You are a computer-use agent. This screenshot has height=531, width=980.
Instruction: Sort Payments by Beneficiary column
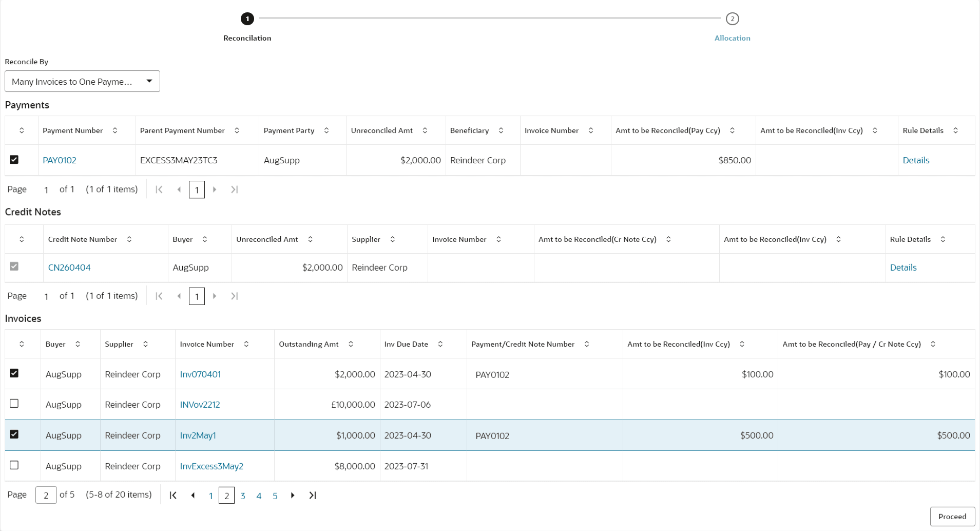501,130
